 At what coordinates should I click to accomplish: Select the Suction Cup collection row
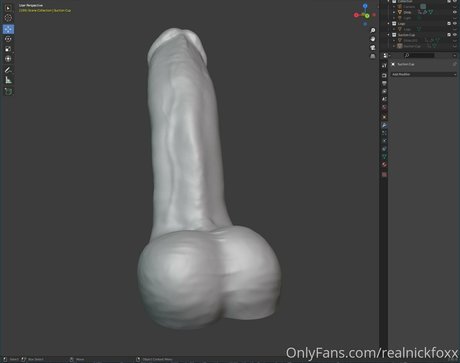click(406, 35)
